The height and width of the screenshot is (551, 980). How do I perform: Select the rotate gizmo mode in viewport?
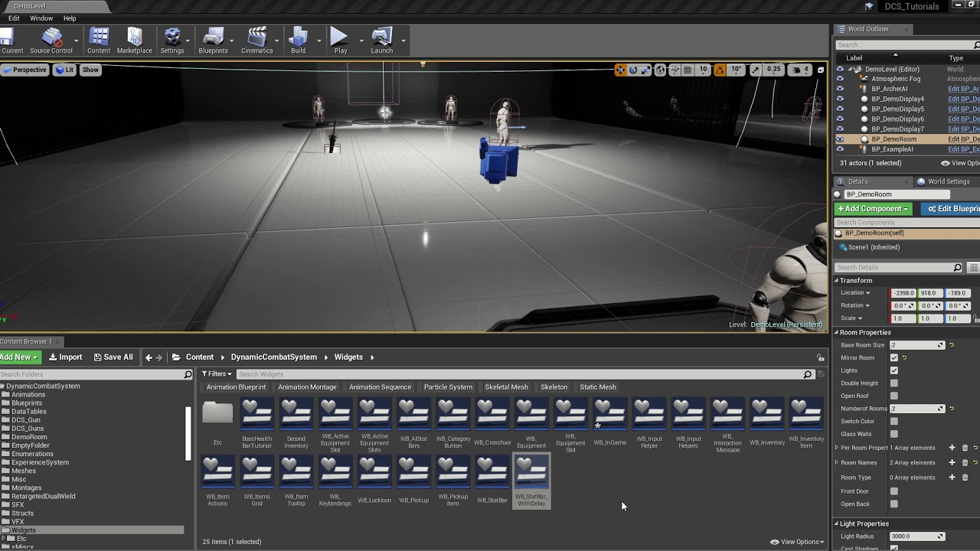633,70
